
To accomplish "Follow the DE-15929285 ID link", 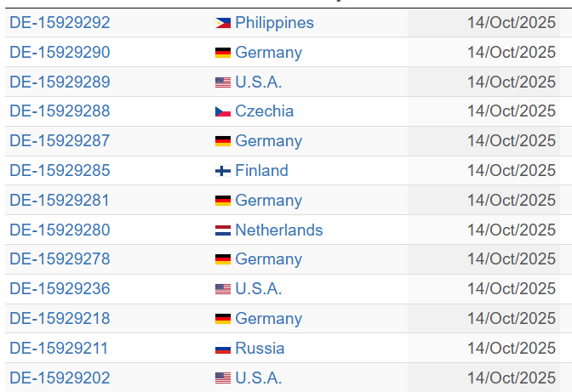I will [60, 171].
